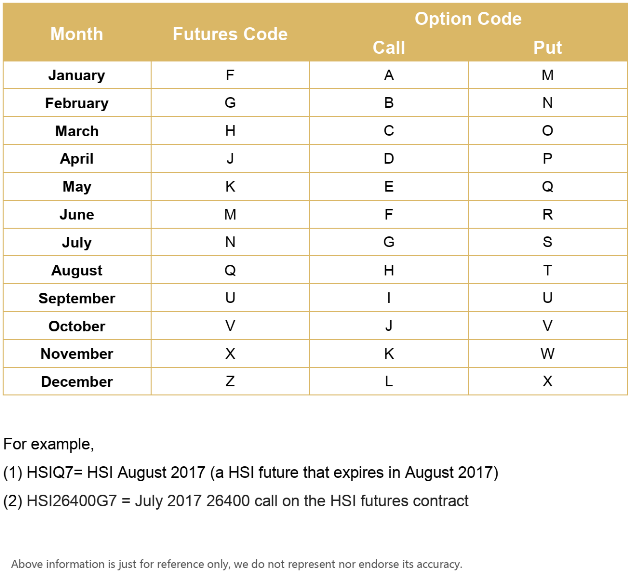The image size is (630, 574).
Task: Click the Month column header
Action: click(x=77, y=33)
